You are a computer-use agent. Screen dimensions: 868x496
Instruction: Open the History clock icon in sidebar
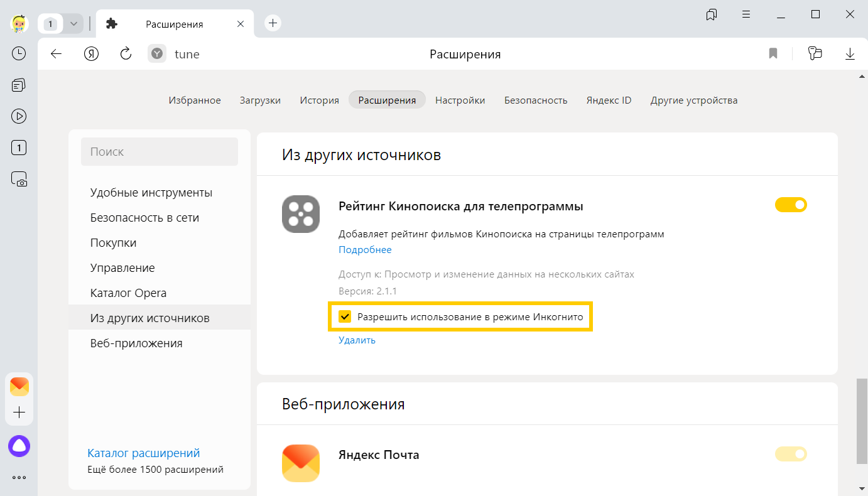[19, 54]
